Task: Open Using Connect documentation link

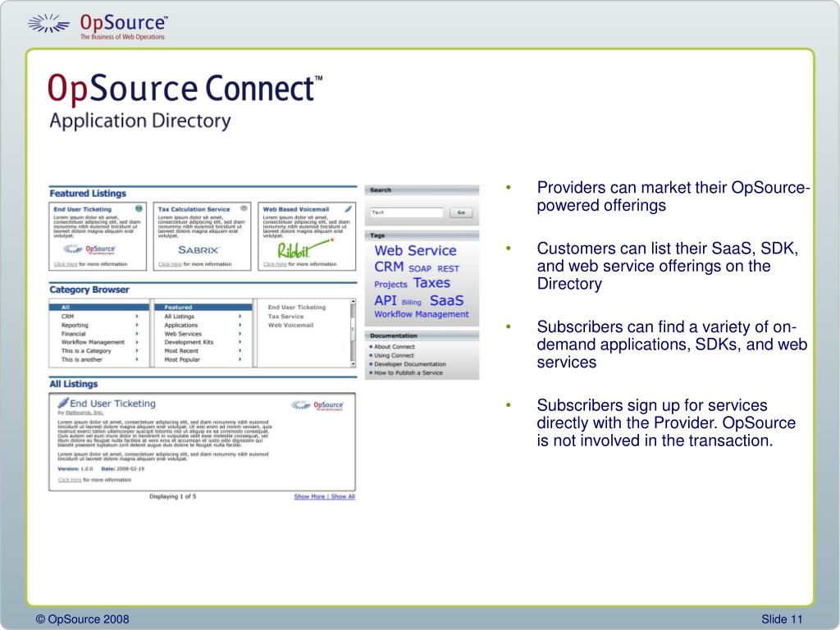Action: tap(394, 355)
